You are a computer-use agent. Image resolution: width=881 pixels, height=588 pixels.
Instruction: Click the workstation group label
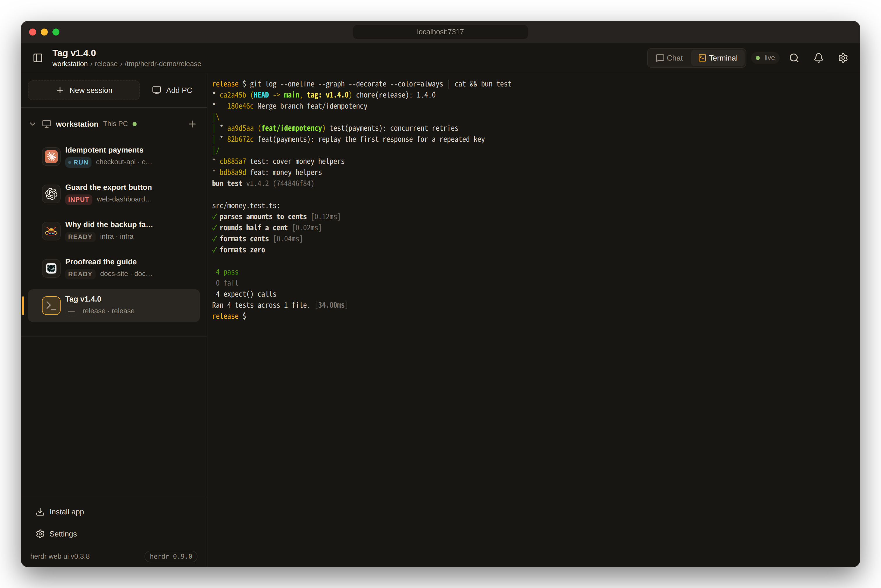[77, 124]
